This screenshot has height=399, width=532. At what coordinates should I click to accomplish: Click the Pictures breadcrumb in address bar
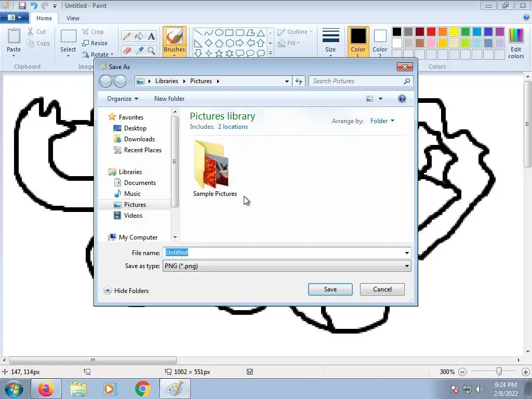[201, 81]
